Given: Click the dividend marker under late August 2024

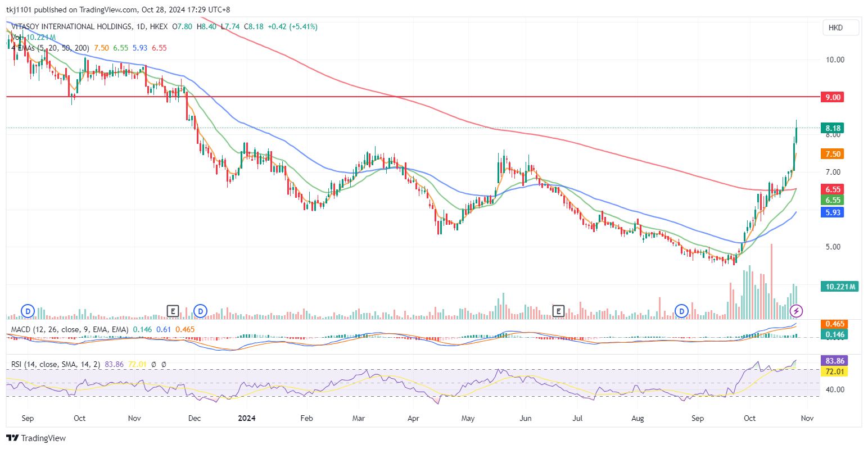Looking at the screenshot, I should [682, 311].
